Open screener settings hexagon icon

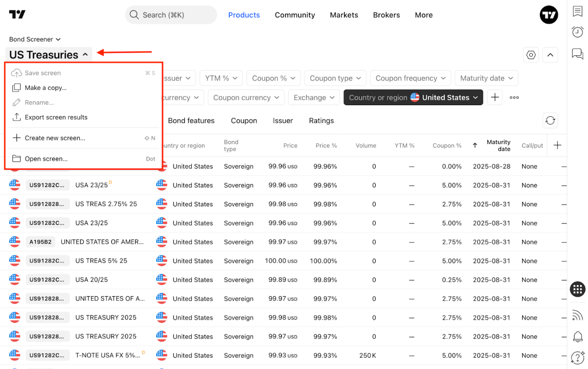point(531,55)
